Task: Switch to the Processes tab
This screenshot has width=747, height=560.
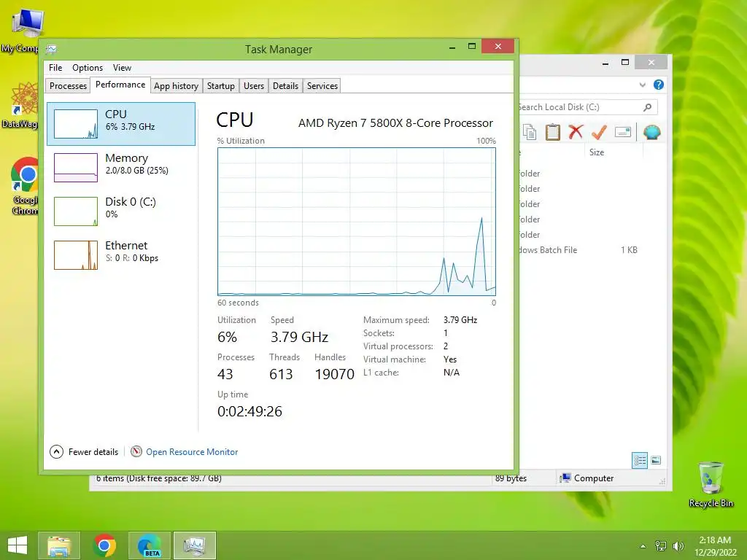Action: [68, 86]
